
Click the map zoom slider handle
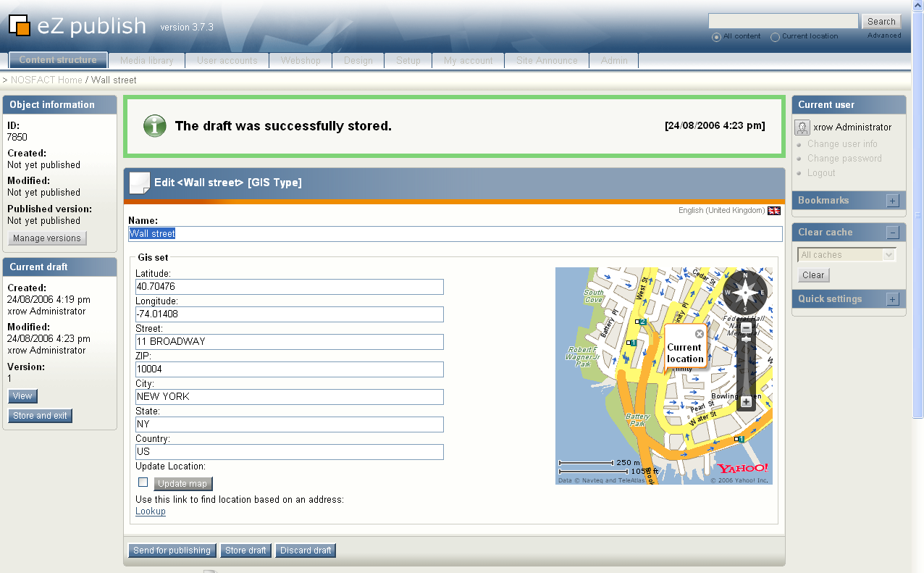746,339
